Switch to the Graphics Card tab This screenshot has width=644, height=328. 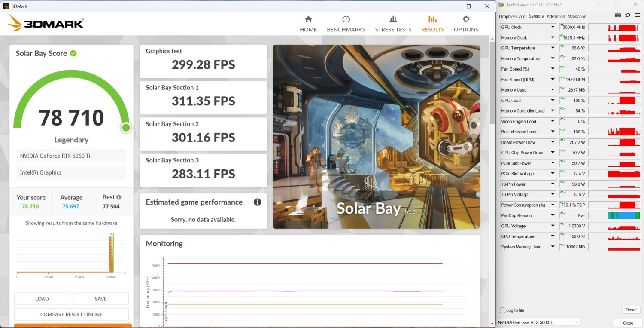point(512,17)
